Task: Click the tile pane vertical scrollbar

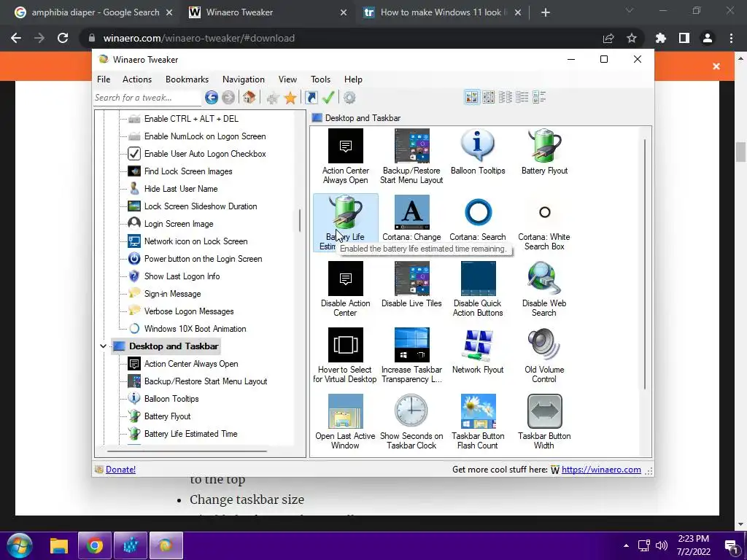Action: coord(646,264)
